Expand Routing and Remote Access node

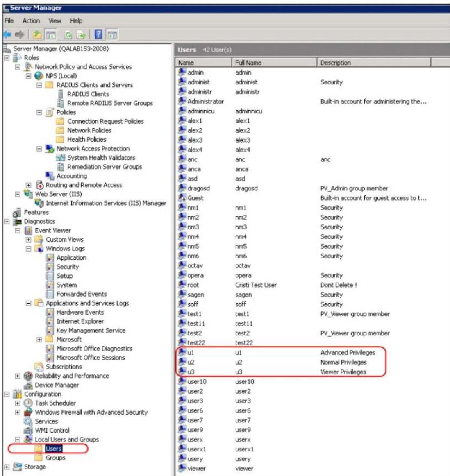pyautogui.click(x=28, y=185)
